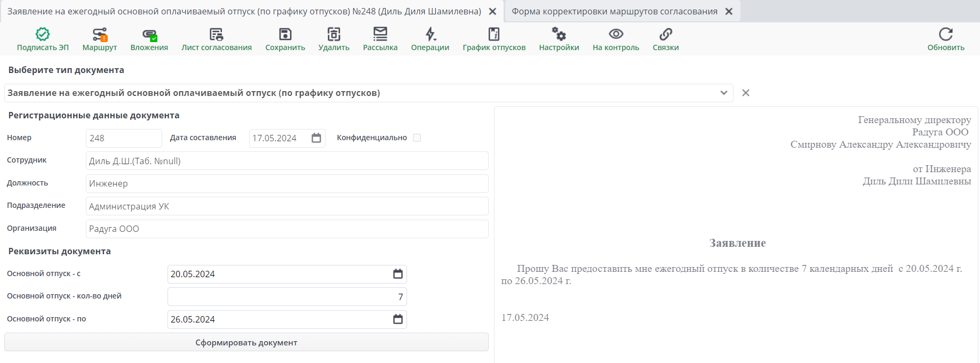Click 17.05.2024 date in document preview
This screenshot has width=980, height=363.
click(x=525, y=318)
